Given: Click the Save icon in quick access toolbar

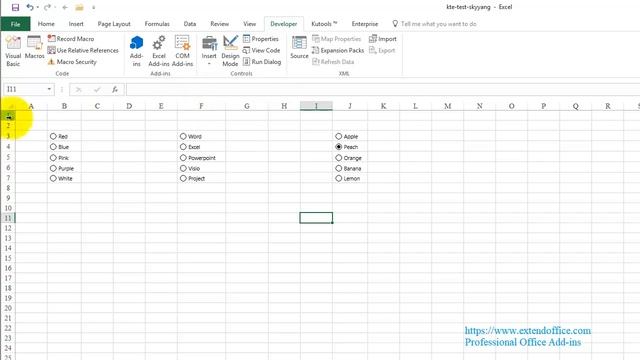Looking at the screenshot, I should [x=15, y=7].
